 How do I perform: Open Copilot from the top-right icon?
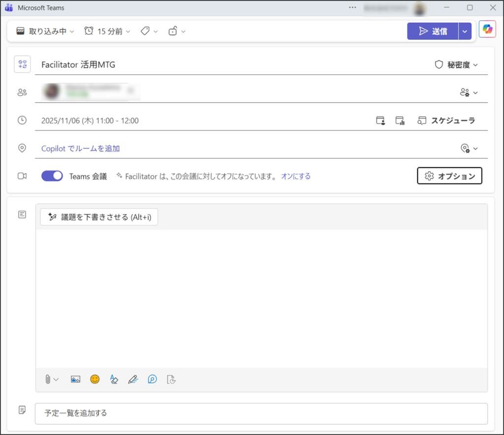487,30
